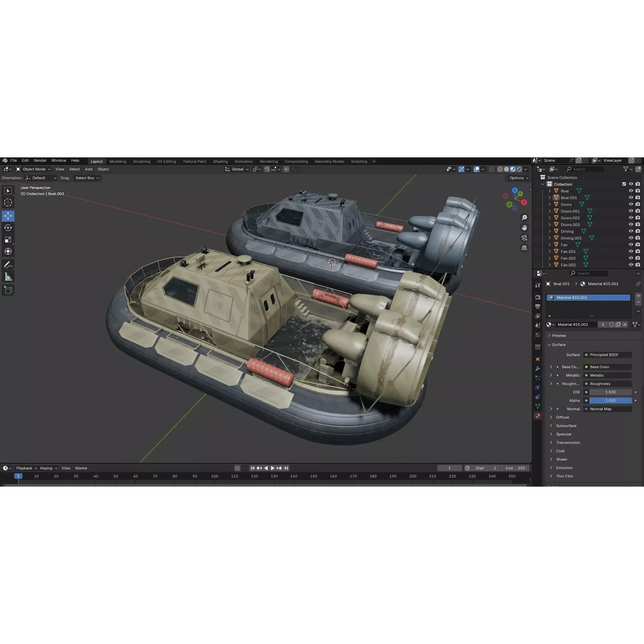This screenshot has width=644, height=644.
Task: Open the Transform Orientation dropdown showing Global
Action: click(x=237, y=169)
